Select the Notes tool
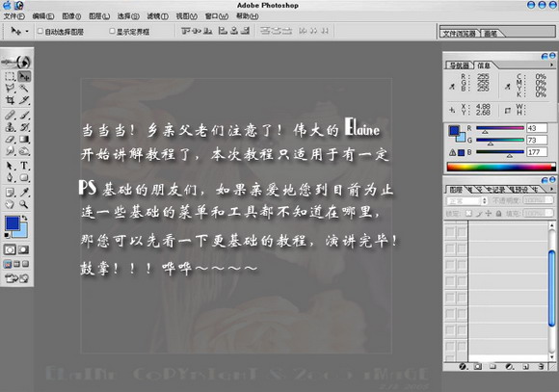 10,193
